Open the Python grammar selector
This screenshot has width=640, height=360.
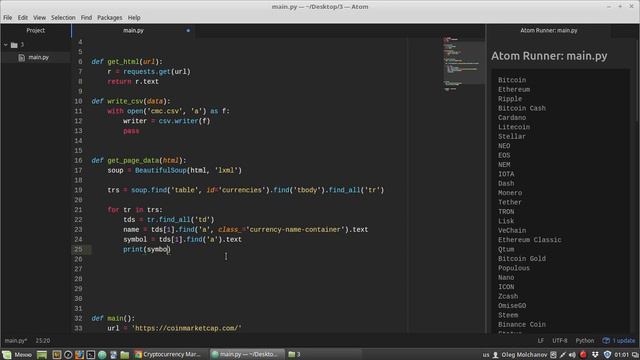point(584,340)
